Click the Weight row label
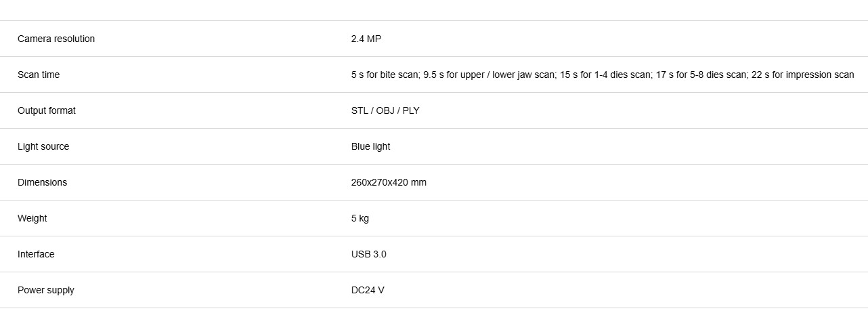868x315 pixels. click(x=32, y=219)
